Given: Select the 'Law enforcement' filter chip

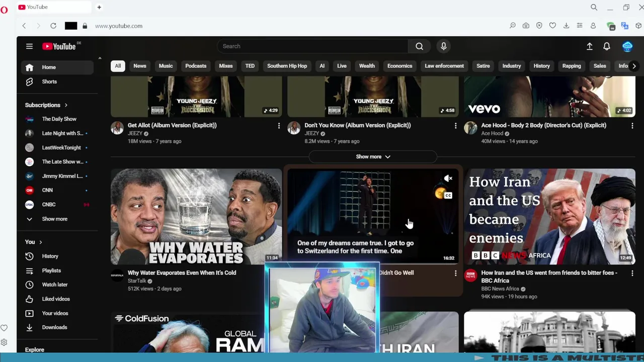Looking at the screenshot, I should [x=444, y=66].
